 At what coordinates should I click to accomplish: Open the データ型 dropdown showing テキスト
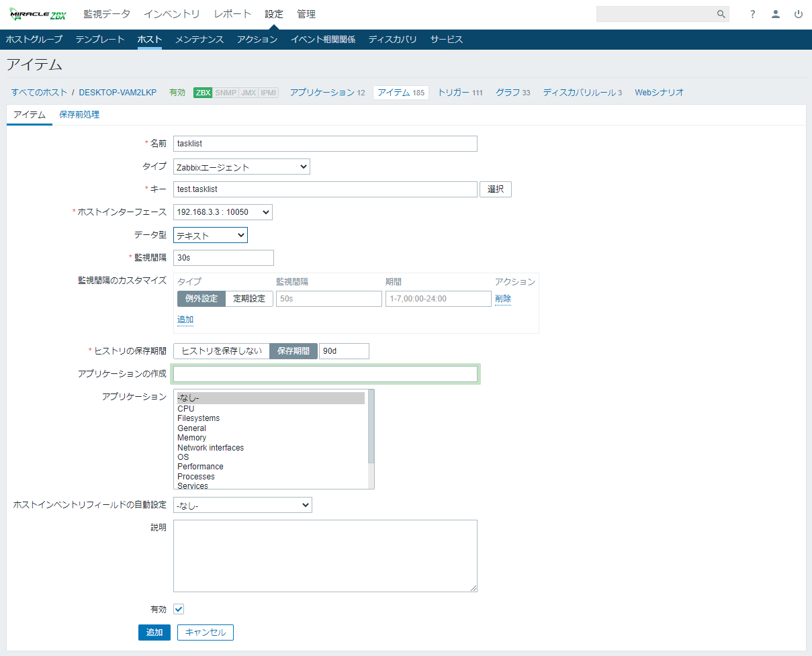[x=210, y=235]
